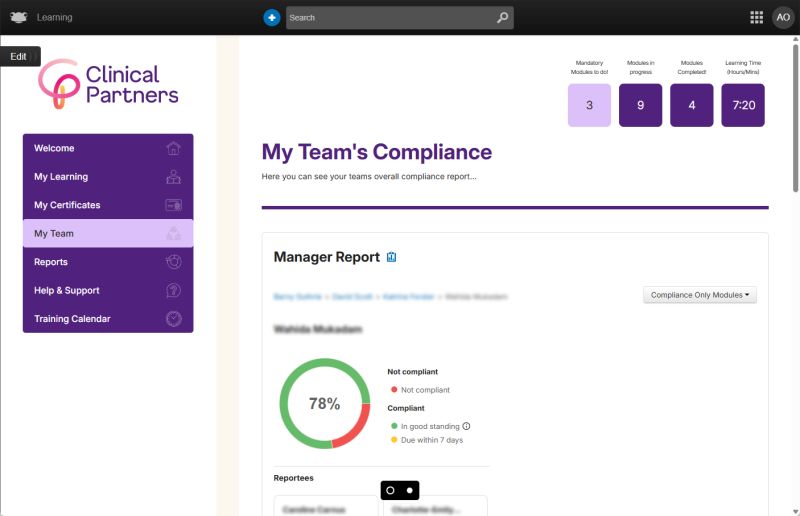
Task: Select My Certificates in the sidebar
Action: coord(67,205)
